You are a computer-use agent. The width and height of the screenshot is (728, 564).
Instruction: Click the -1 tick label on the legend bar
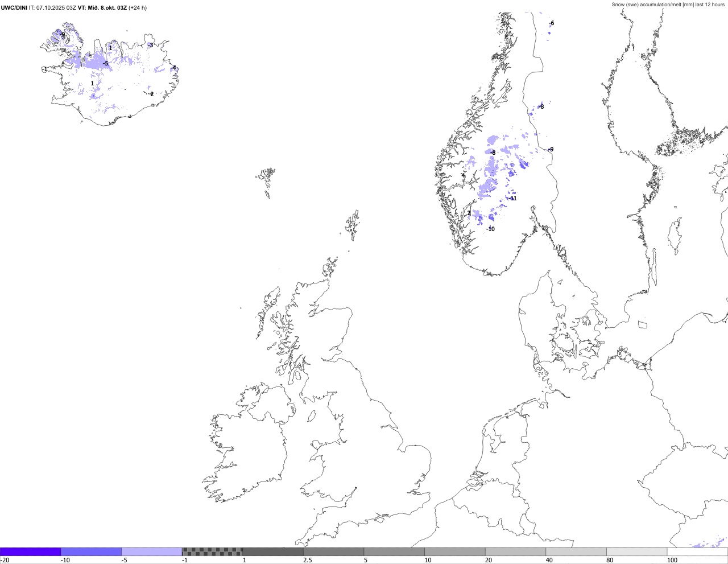pos(184,560)
